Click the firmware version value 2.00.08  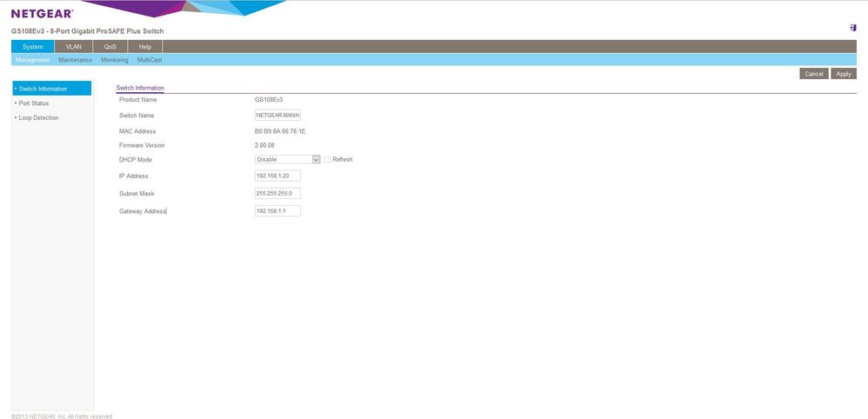tap(264, 145)
